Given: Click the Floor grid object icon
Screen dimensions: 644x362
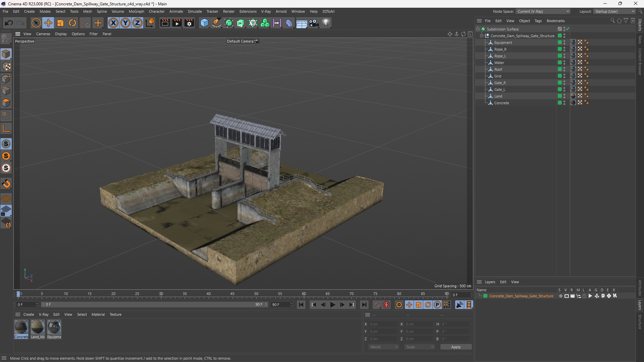Looking at the screenshot, I should [x=302, y=23].
